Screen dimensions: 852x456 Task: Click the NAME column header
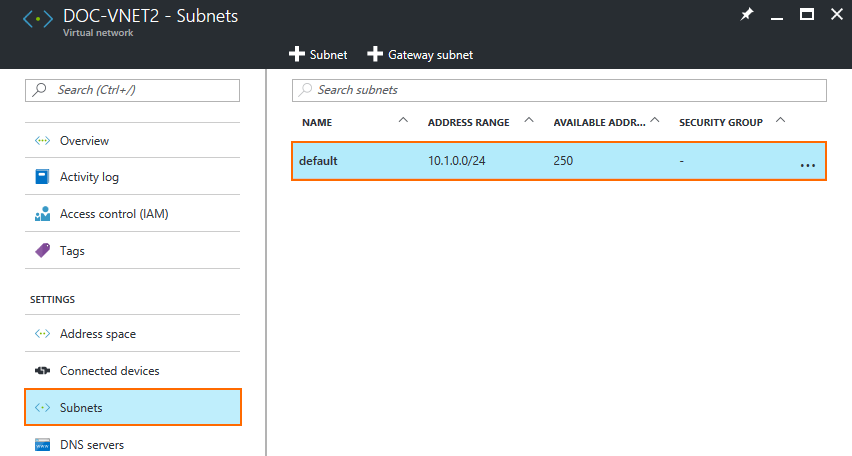pos(317,123)
